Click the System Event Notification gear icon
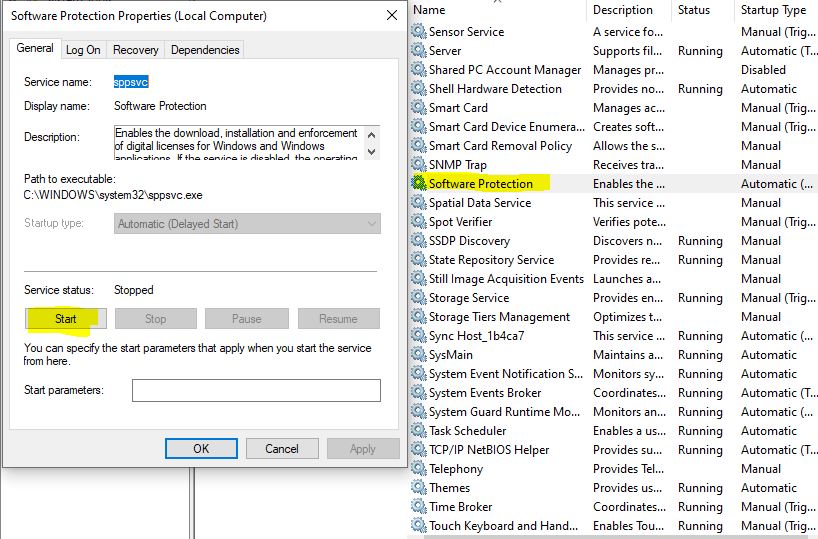The width and height of the screenshot is (818, 539). (419, 374)
